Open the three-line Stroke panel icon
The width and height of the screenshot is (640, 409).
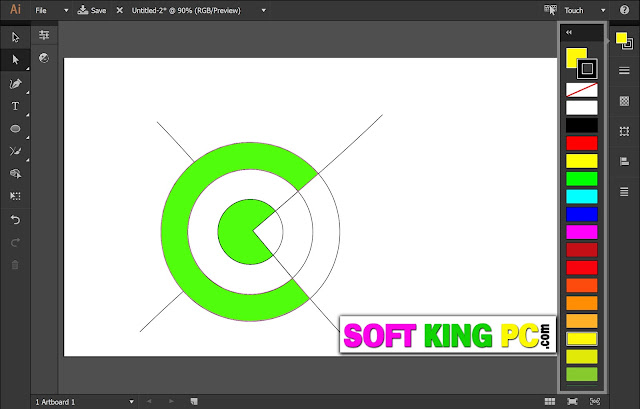[x=624, y=71]
